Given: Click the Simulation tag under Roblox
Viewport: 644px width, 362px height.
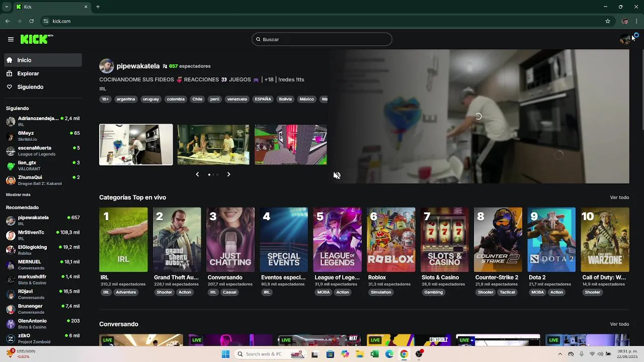Looking at the screenshot, I should [x=381, y=292].
